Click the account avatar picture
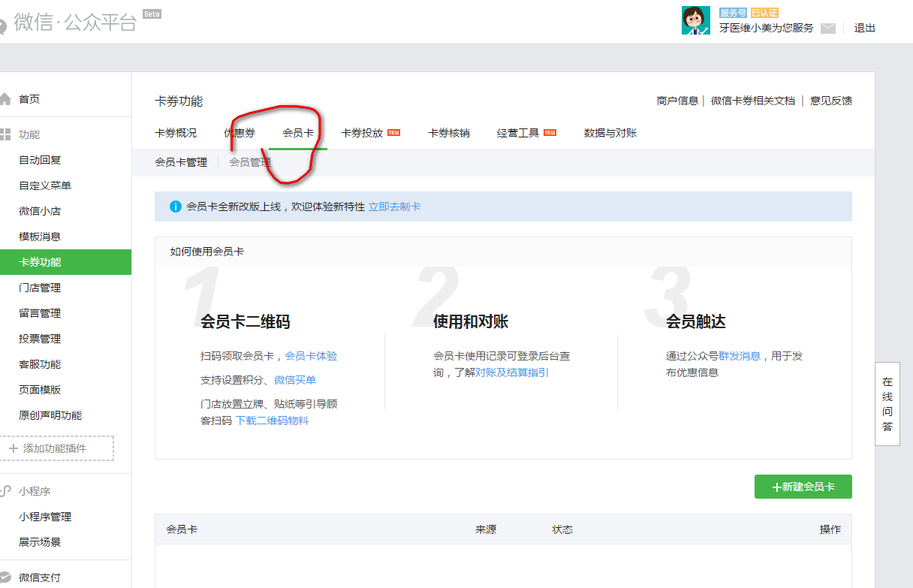Image resolution: width=913 pixels, height=588 pixels. click(695, 20)
